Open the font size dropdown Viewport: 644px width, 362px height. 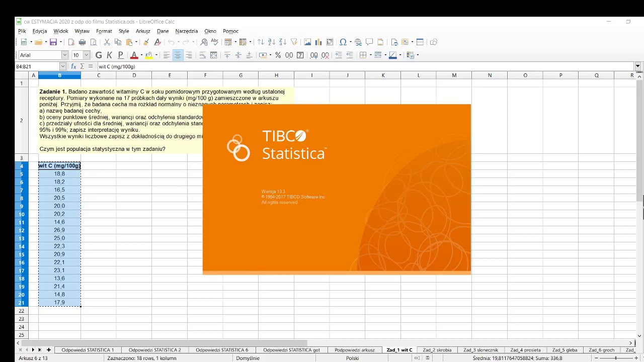point(87,55)
